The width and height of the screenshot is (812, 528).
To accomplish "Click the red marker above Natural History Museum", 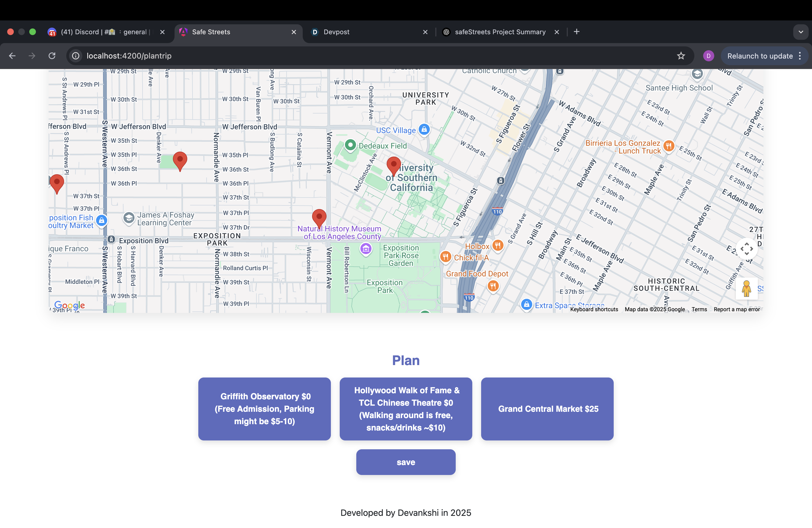I will tap(319, 217).
